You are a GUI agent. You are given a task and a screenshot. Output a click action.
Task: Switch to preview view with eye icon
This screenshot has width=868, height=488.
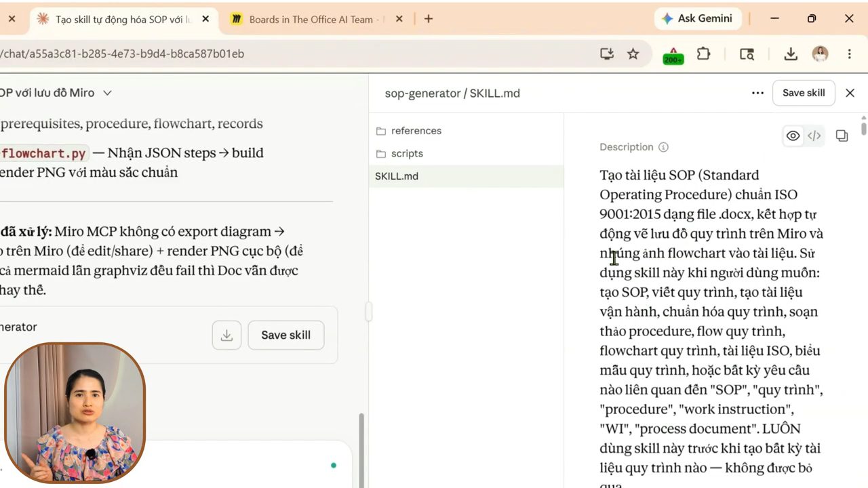[x=793, y=136]
